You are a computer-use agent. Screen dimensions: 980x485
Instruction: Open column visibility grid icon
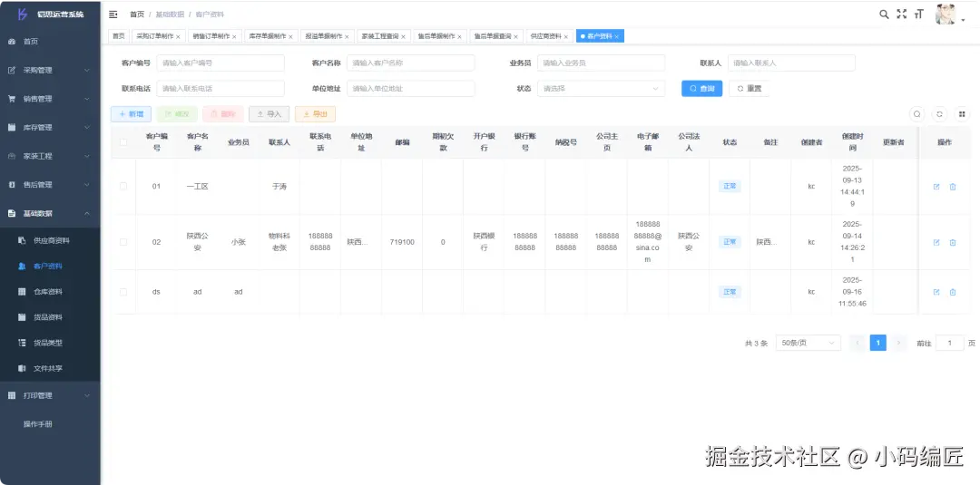pos(962,114)
